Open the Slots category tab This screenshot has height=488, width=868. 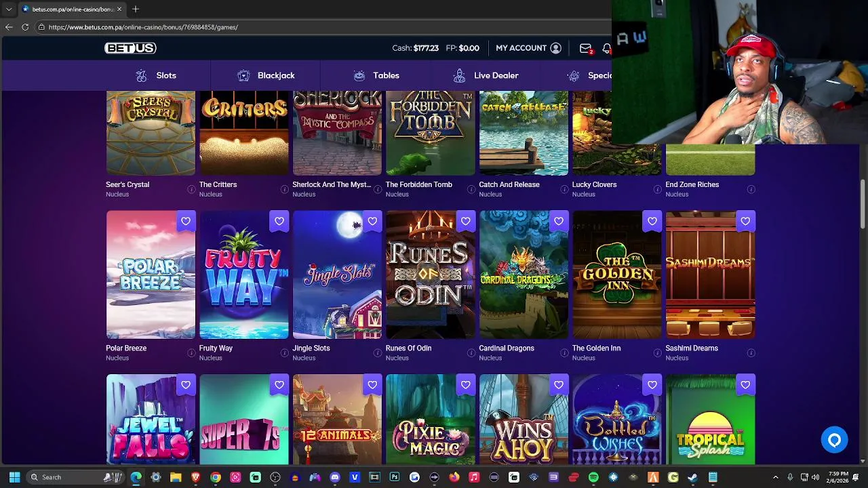[156, 75]
